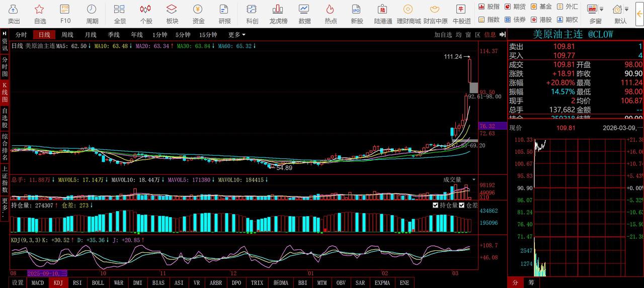The width and height of the screenshot is (644, 288).
Task: Open the 理财商城 icon
Action: [x=409, y=14]
